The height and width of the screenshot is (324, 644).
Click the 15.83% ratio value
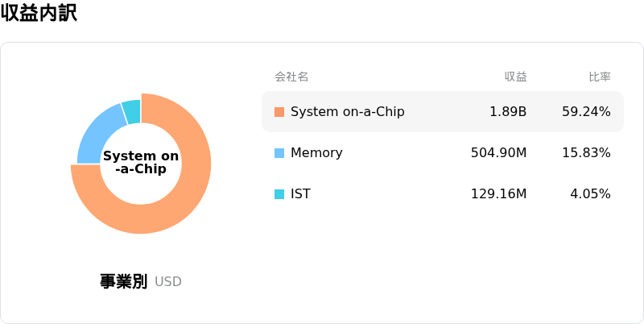coord(586,153)
